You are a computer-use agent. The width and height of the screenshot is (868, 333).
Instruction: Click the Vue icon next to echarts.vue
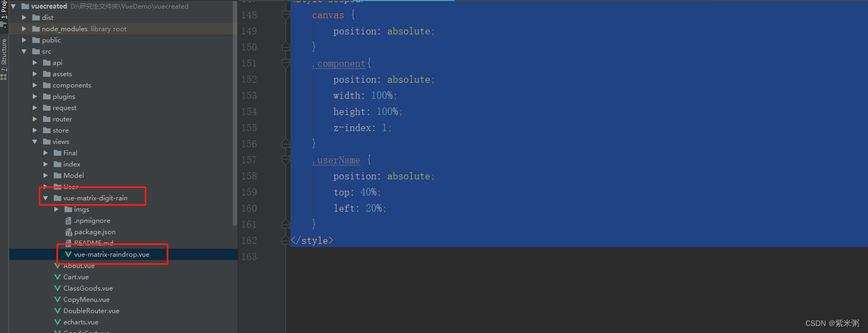[x=58, y=322]
